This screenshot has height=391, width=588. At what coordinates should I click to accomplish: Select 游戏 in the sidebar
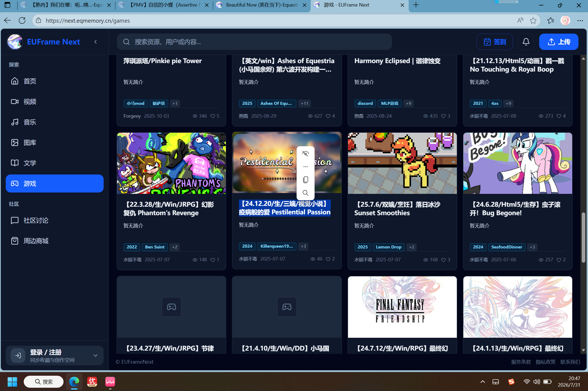point(55,183)
